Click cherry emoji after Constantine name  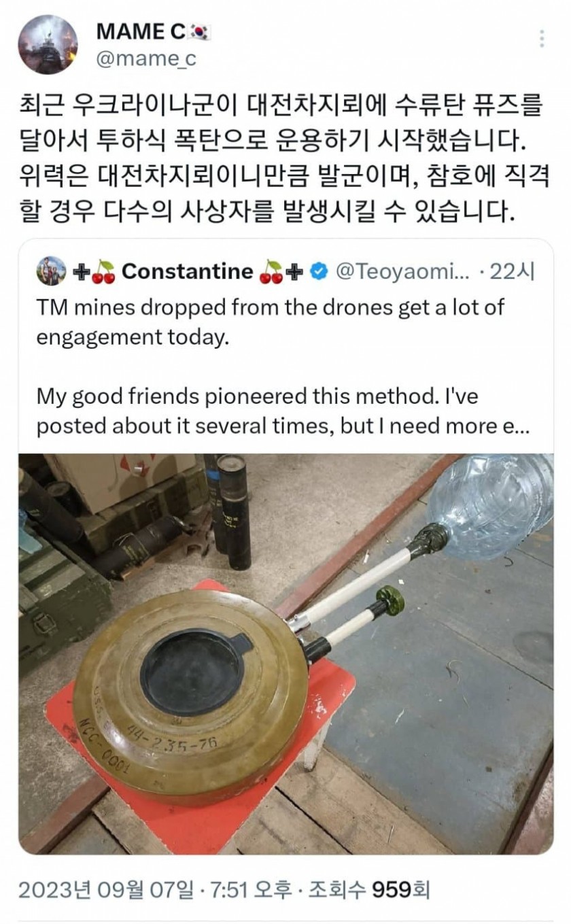[x=271, y=272]
